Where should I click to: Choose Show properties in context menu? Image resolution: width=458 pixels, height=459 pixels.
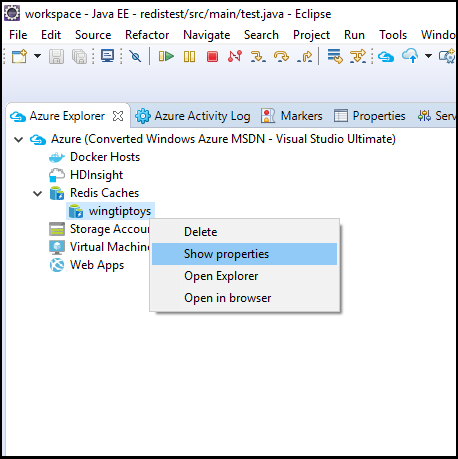[x=244, y=254]
